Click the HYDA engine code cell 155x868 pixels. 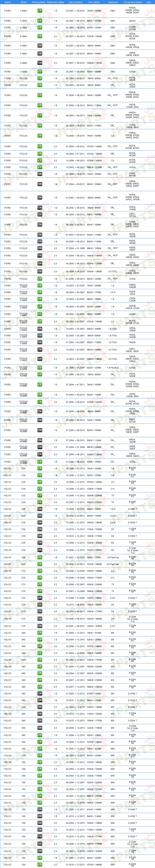(132, 167)
